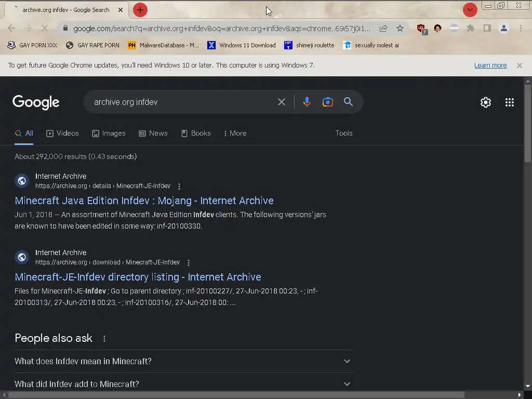The height and width of the screenshot is (399, 532).
Task: View site information via the lock icon
Action: coord(65,28)
